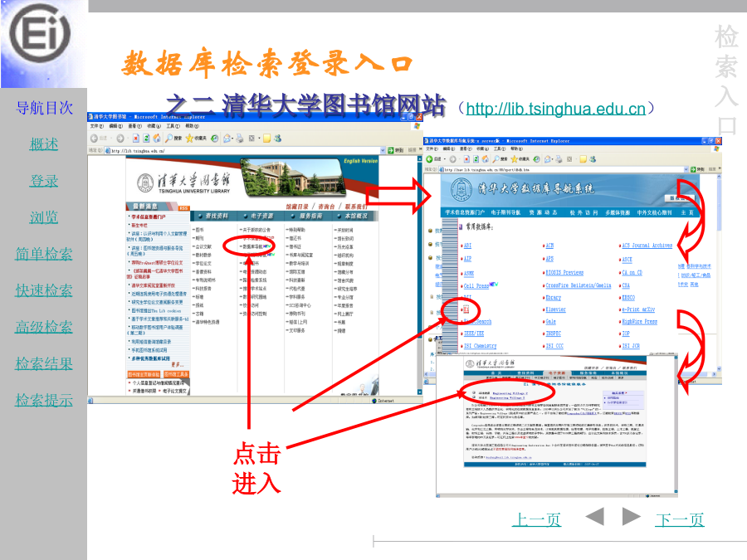This screenshot has height=560, width=747.
Task: Open 帮助(H) menu in the library browser window
Action: 192,126
